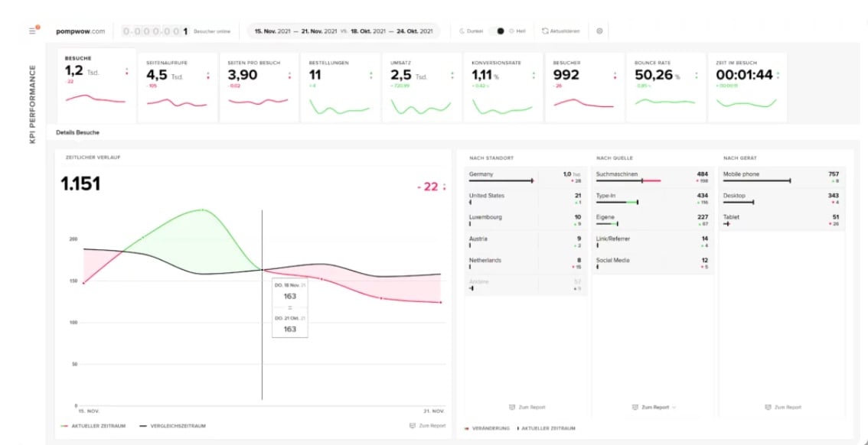868x445 pixels.
Task: Click the pompwow.com site name
Action: (x=80, y=31)
